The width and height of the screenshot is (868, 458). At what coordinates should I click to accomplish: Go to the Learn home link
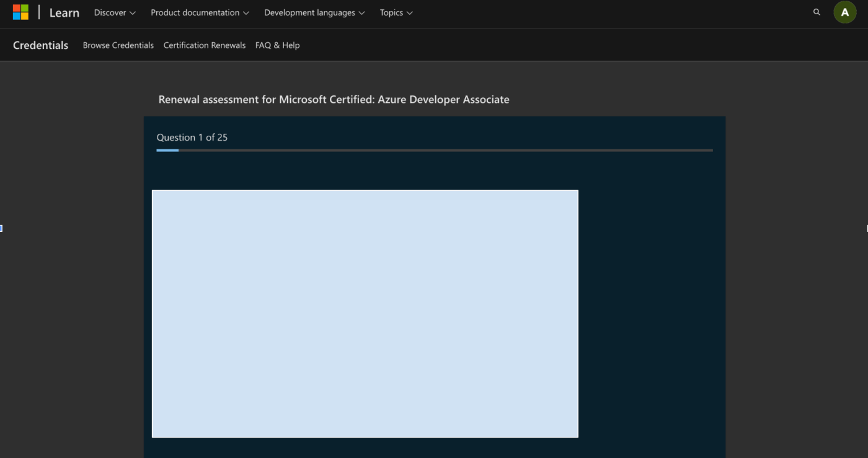pos(64,12)
